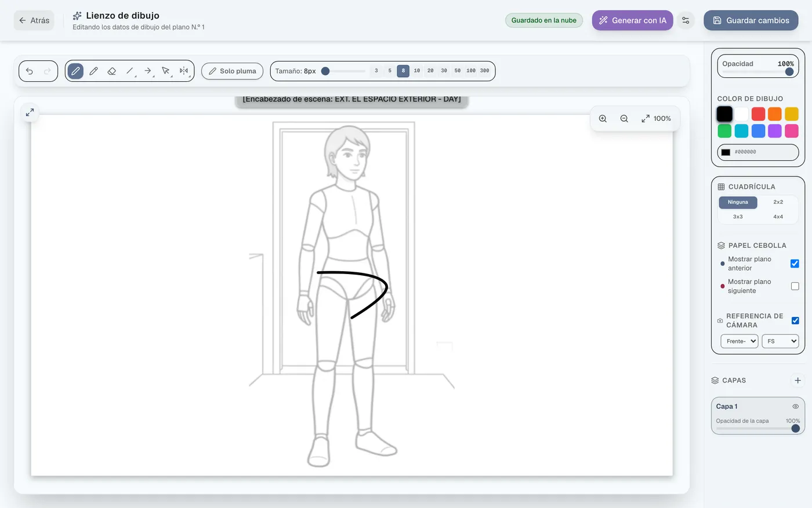Viewport: 812px width, 508px height.
Task: Click Generar con IA button
Action: [x=632, y=20]
